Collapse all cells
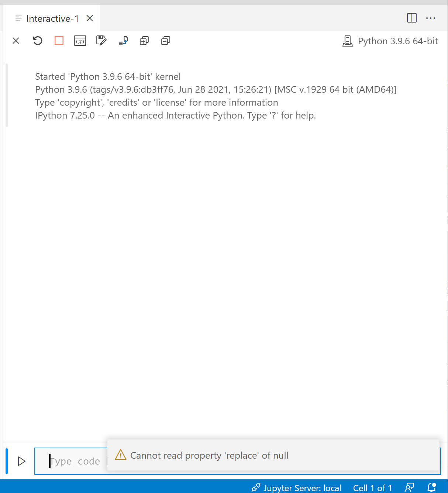Viewport: 448px width, 493px height. 165,41
